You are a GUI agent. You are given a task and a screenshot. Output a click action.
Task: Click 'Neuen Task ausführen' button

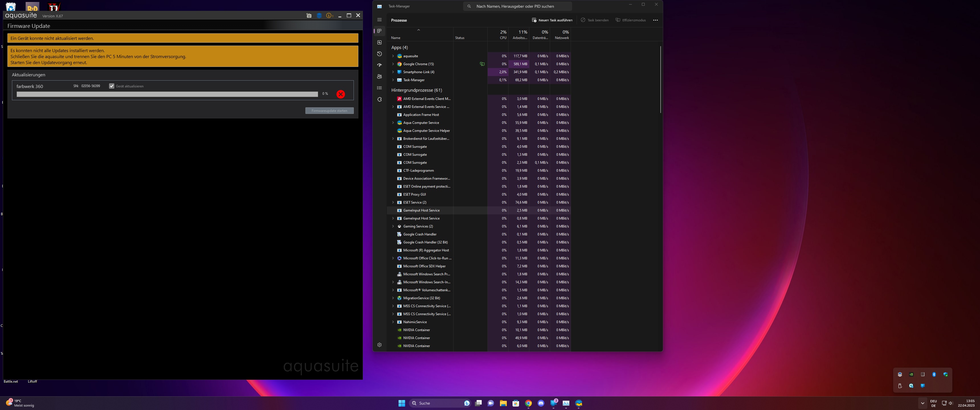552,20
